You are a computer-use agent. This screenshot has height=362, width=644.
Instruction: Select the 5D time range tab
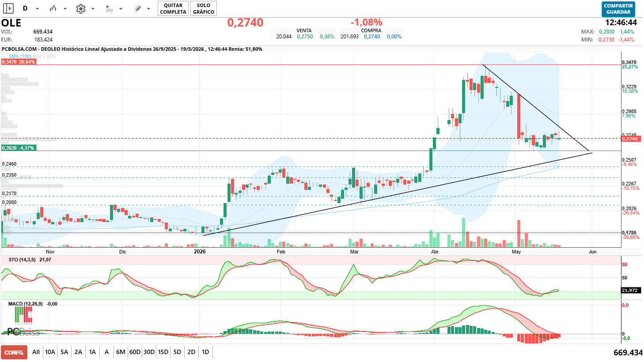point(177,352)
